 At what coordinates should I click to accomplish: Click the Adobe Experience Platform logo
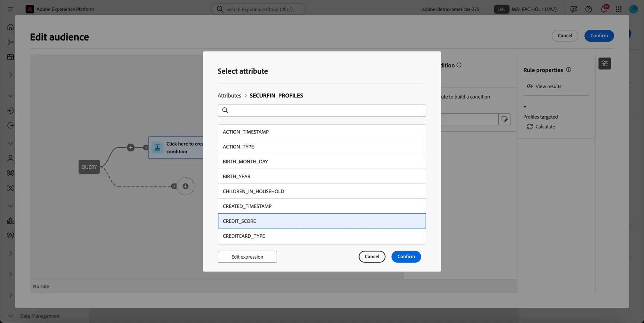29,9
